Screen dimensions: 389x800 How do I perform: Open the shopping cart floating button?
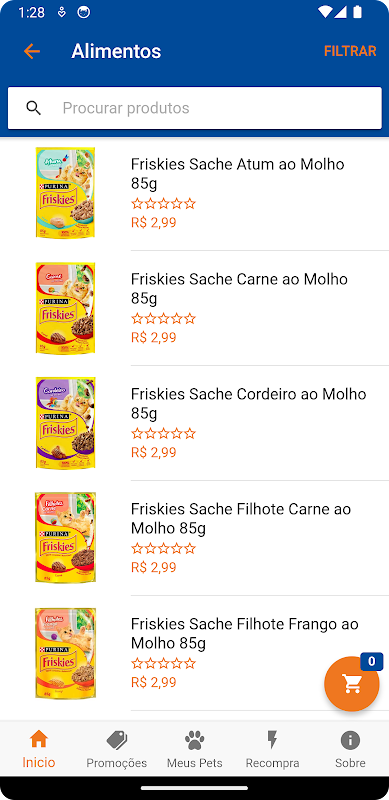point(352,684)
